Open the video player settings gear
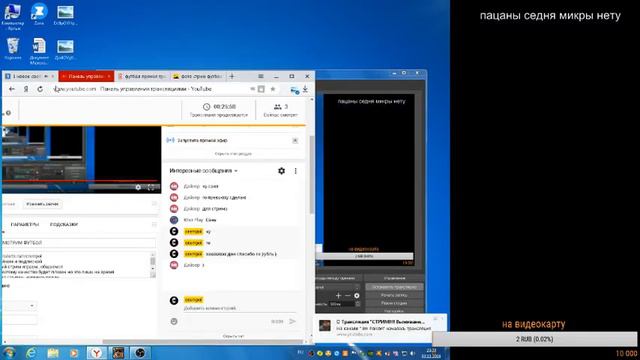Viewport: 640px width, 360px height. click(138, 187)
